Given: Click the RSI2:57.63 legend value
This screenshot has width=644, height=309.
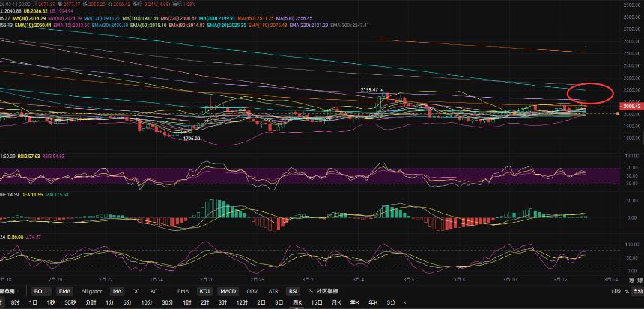Looking at the screenshot, I should tap(28, 156).
